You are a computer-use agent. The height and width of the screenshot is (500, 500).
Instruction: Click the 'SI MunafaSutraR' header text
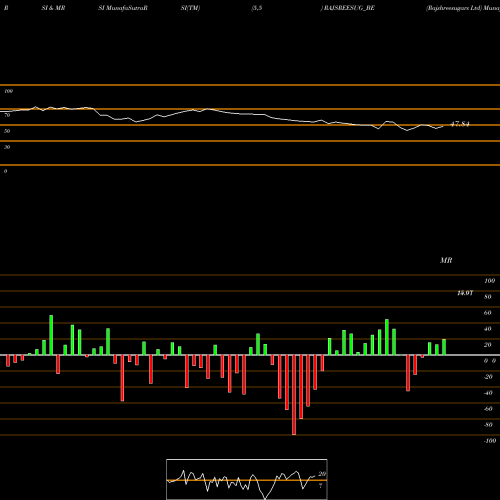click(123, 8)
